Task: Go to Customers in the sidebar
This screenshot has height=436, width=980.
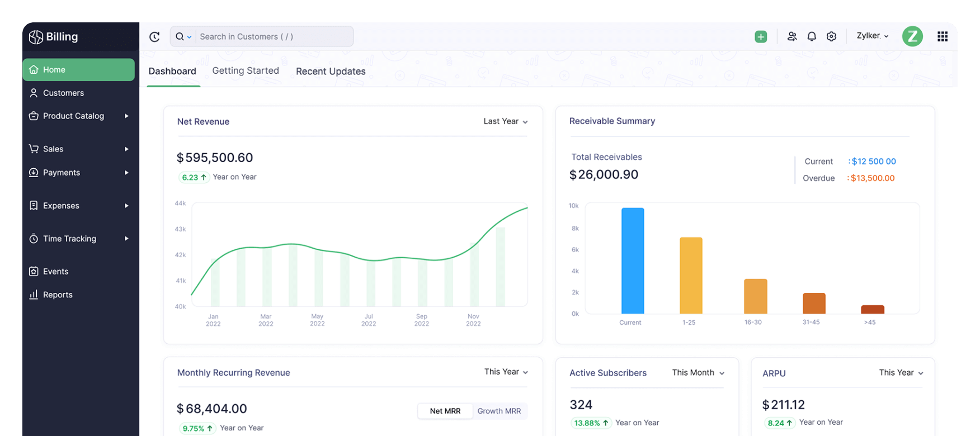Action: 63,93
